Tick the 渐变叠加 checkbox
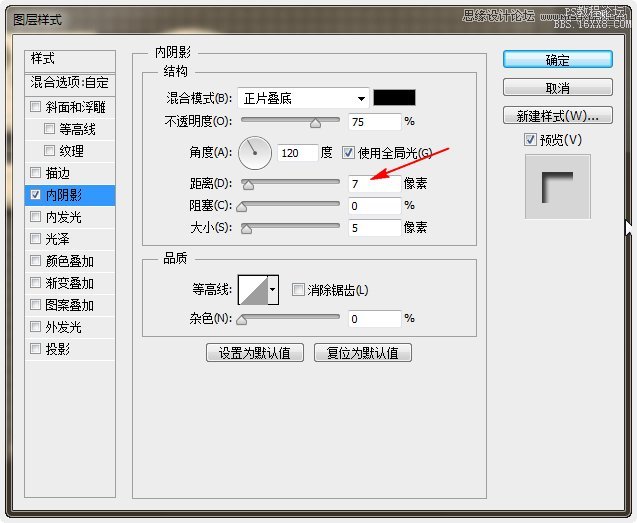 click(x=35, y=282)
